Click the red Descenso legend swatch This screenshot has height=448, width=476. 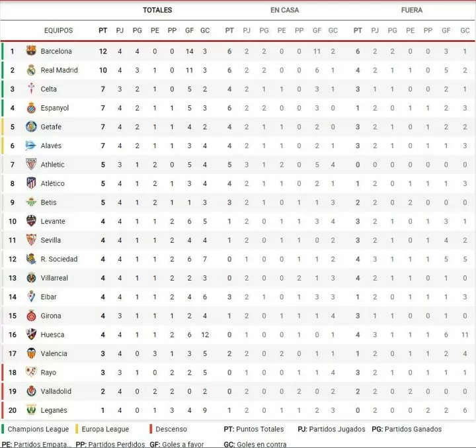click(151, 429)
